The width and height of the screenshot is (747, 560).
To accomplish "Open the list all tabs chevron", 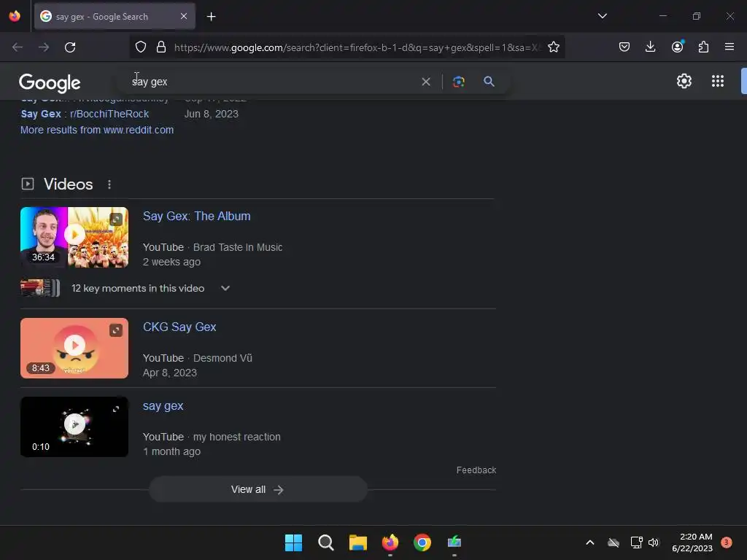I will point(602,16).
